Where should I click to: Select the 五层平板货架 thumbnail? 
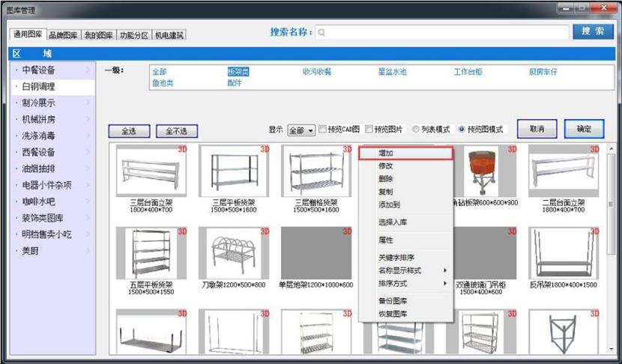click(x=151, y=253)
